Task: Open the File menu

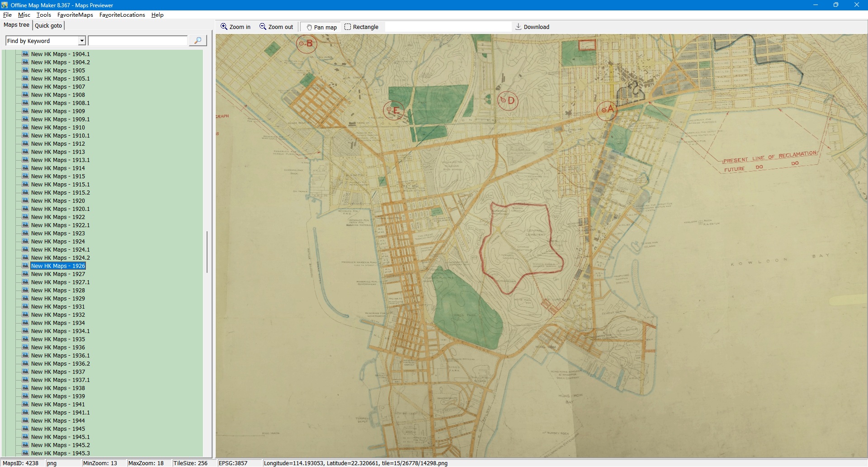Action: (x=7, y=15)
